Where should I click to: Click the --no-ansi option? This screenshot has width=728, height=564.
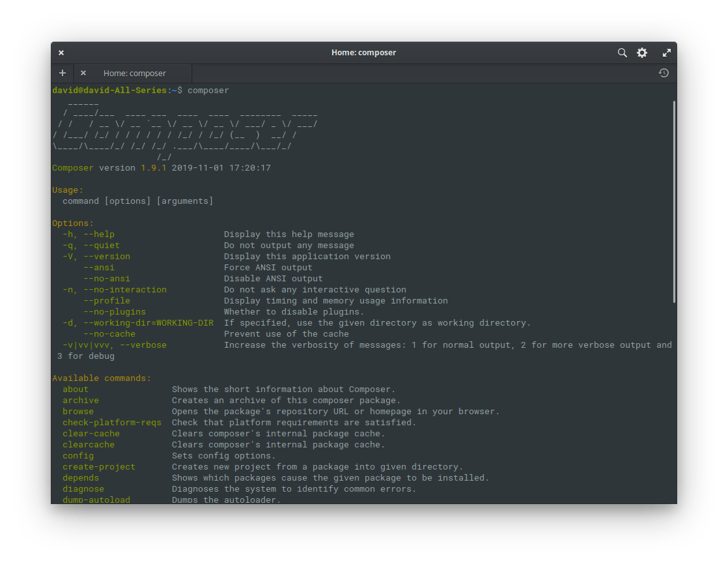coord(107,279)
